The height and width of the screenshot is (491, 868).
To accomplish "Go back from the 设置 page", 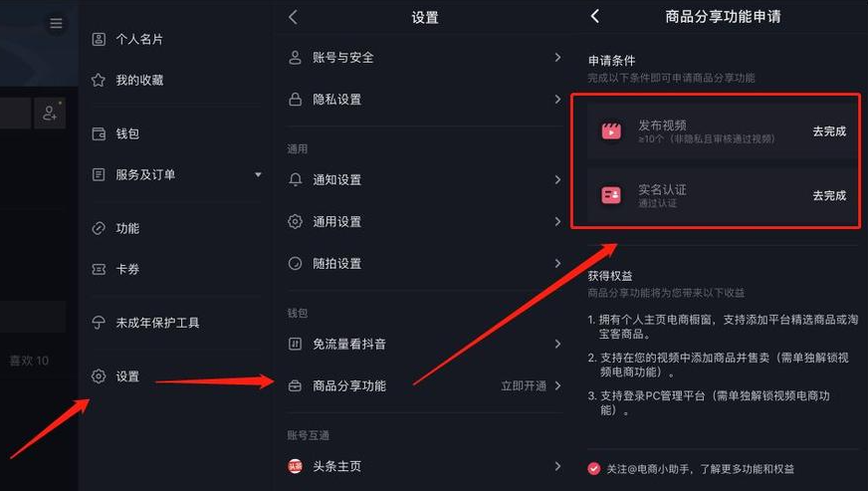I will click(x=294, y=17).
